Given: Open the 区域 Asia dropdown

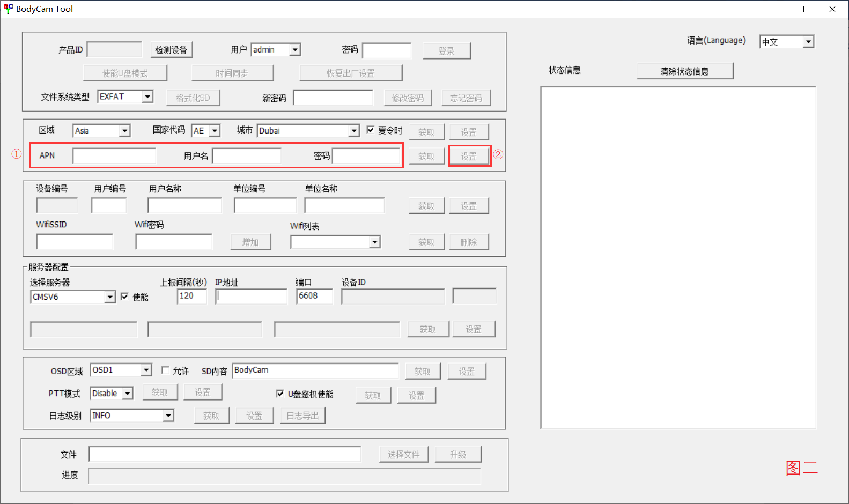Looking at the screenshot, I should coord(124,131).
